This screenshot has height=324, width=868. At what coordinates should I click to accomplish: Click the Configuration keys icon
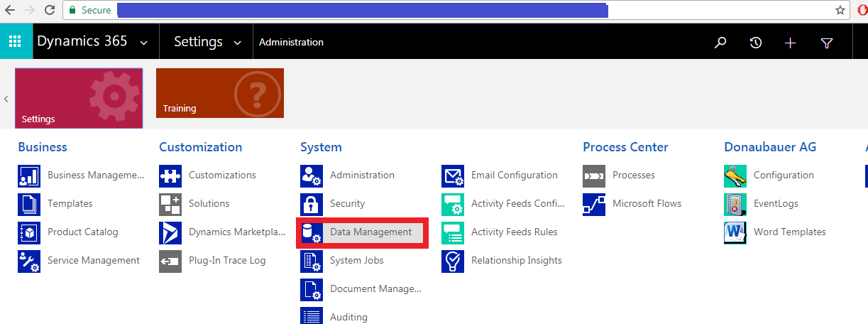[735, 175]
